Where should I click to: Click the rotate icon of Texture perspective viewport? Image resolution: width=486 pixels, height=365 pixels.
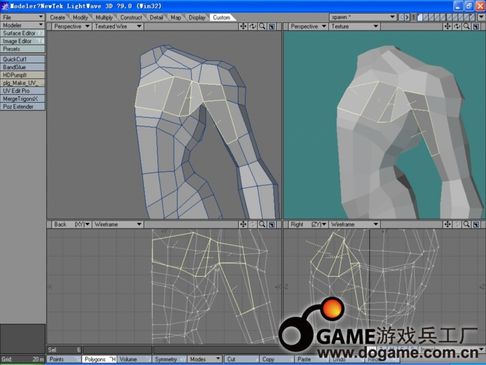(457, 26)
